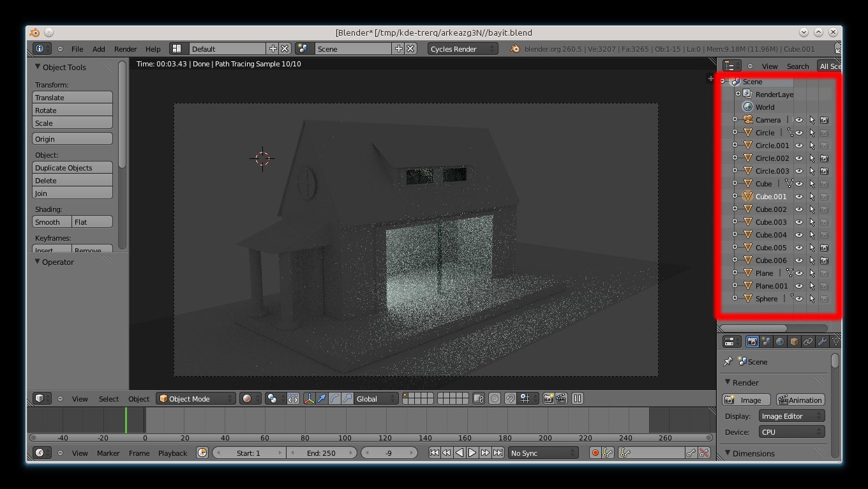The height and width of the screenshot is (489, 868).
Task: Open the Render menu in top bar
Action: point(125,49)
